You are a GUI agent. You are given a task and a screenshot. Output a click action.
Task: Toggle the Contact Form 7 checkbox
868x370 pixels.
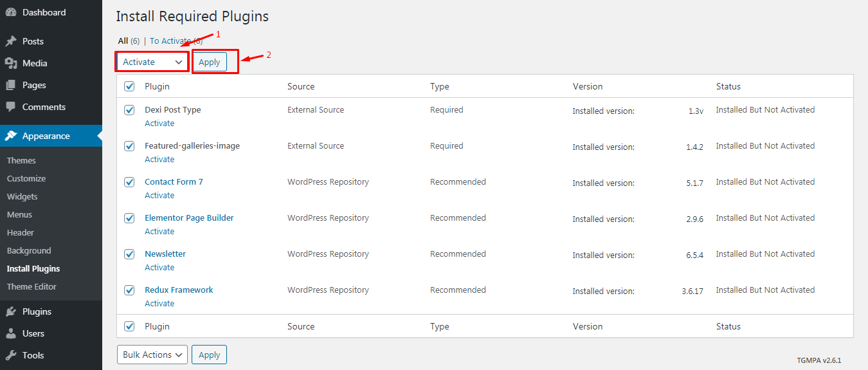(x=129, y=182)
